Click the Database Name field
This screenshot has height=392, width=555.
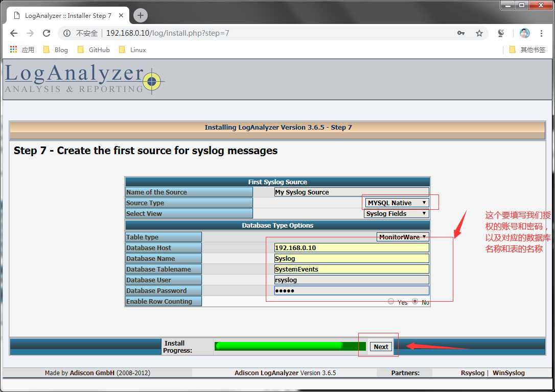pyautogui.click(x=352, y=258)
